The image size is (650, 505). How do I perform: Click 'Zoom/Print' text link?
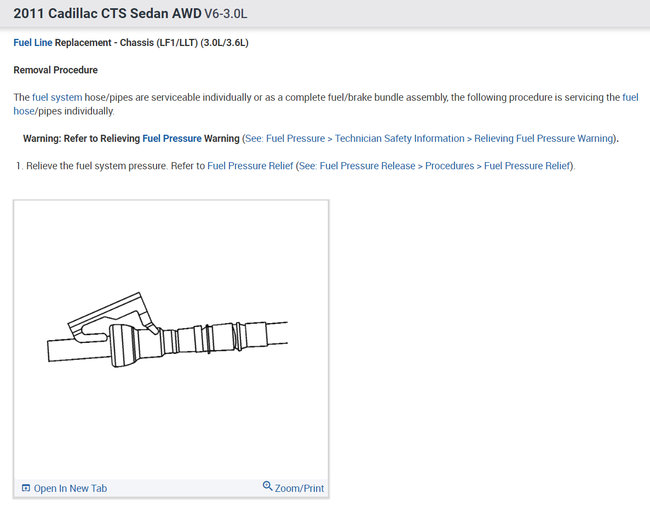(299, 488)
